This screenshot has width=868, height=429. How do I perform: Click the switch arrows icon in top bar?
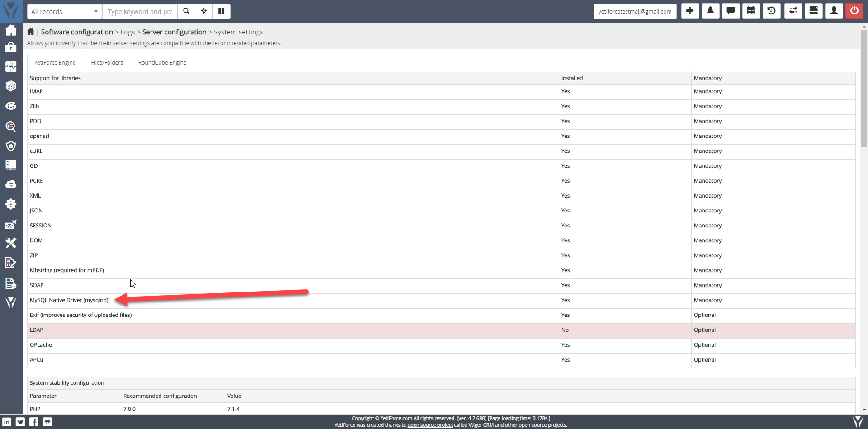793,11
